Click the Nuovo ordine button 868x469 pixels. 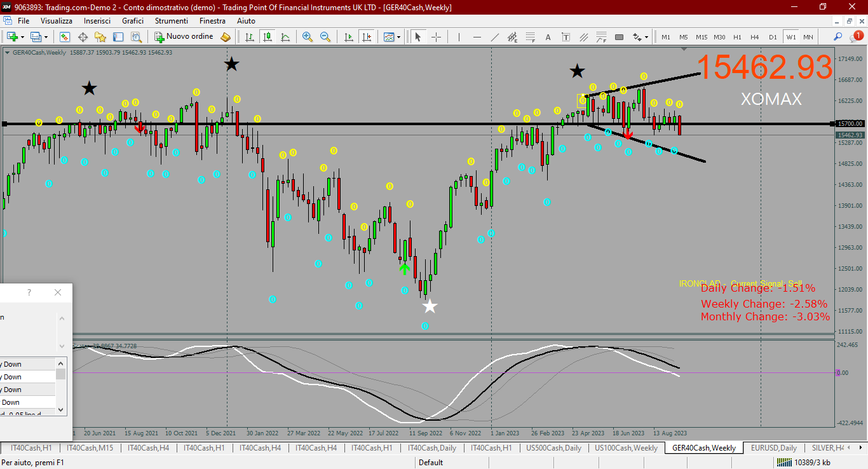tap(184, 37)
